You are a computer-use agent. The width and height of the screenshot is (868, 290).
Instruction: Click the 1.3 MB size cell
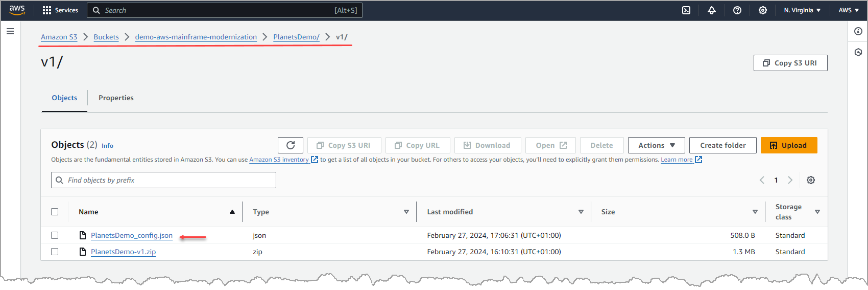pos(744,252)
